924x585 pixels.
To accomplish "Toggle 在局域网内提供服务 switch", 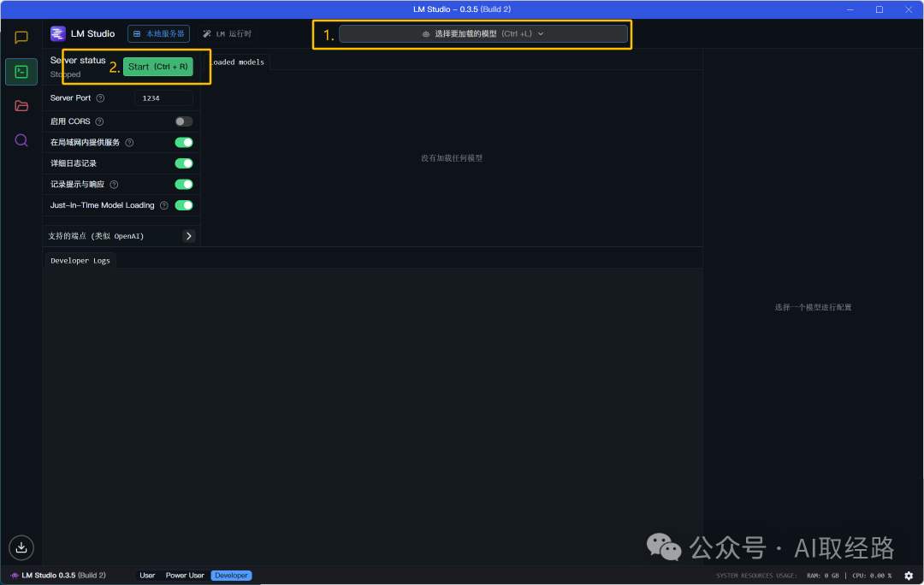I will point(184,143).
